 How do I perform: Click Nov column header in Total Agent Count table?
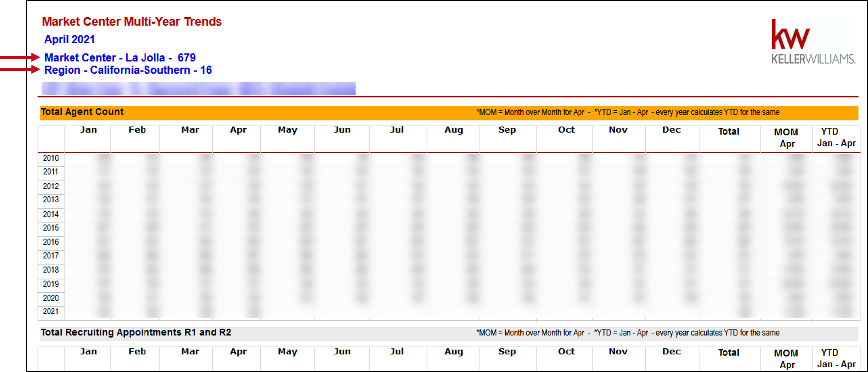618,130
